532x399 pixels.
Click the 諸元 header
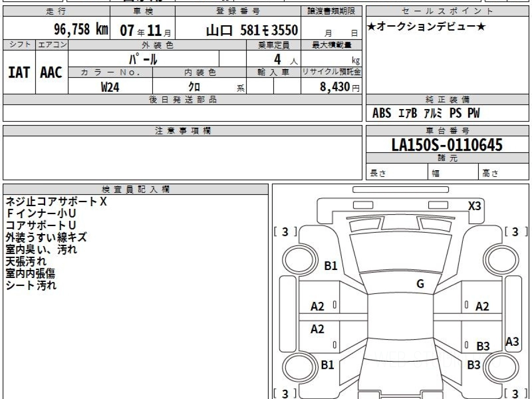tap(447, 158)
